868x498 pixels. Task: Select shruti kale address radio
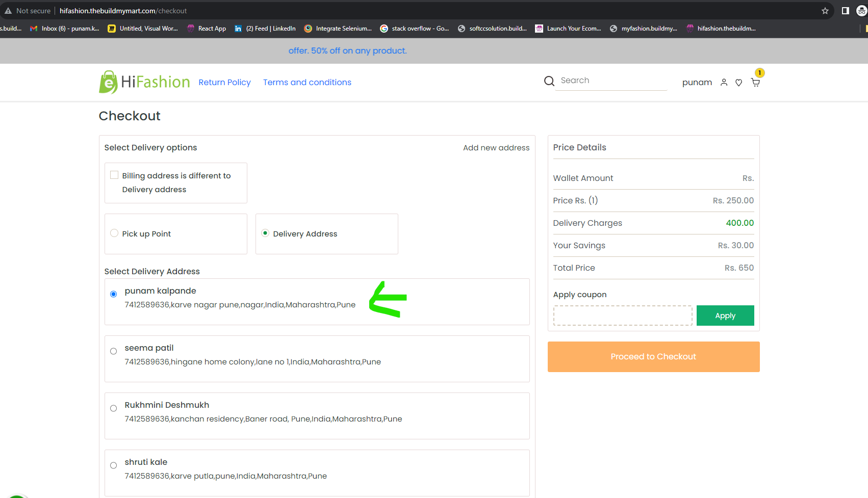114,465
